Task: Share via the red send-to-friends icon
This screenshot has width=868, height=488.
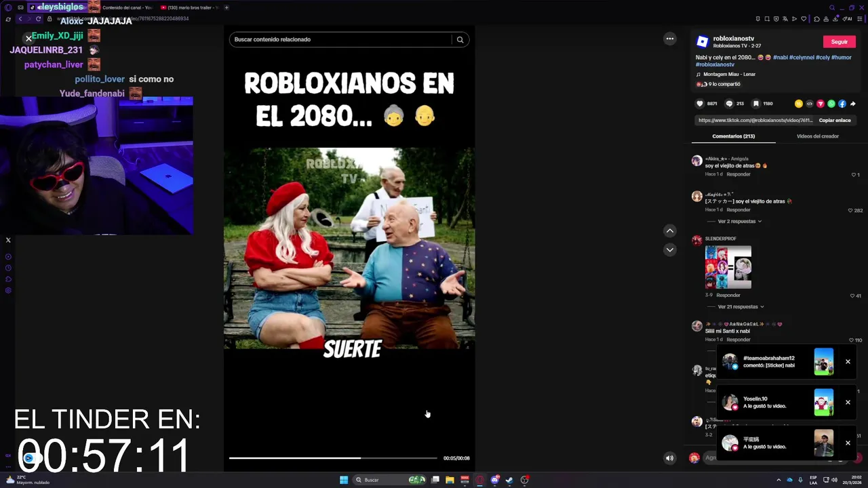Action: pyautogui.click(x=821, y=104)
